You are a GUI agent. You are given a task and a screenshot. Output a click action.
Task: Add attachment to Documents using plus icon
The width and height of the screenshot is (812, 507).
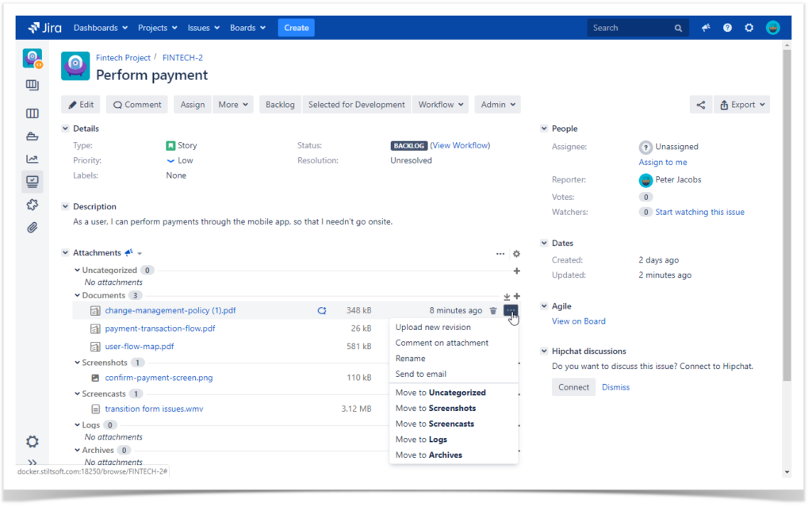tap(516, 296)
